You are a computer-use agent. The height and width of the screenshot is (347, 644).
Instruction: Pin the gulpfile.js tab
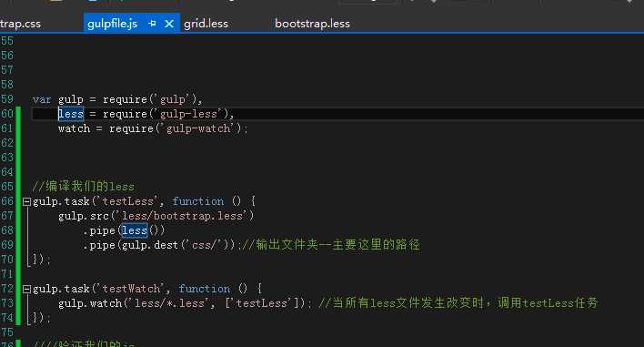point(152,24)
